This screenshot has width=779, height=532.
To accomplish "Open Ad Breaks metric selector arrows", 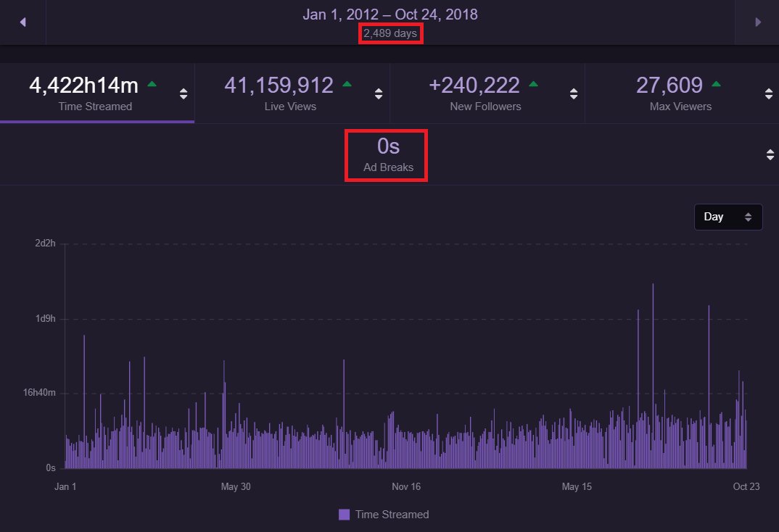I will pos(770,155).
